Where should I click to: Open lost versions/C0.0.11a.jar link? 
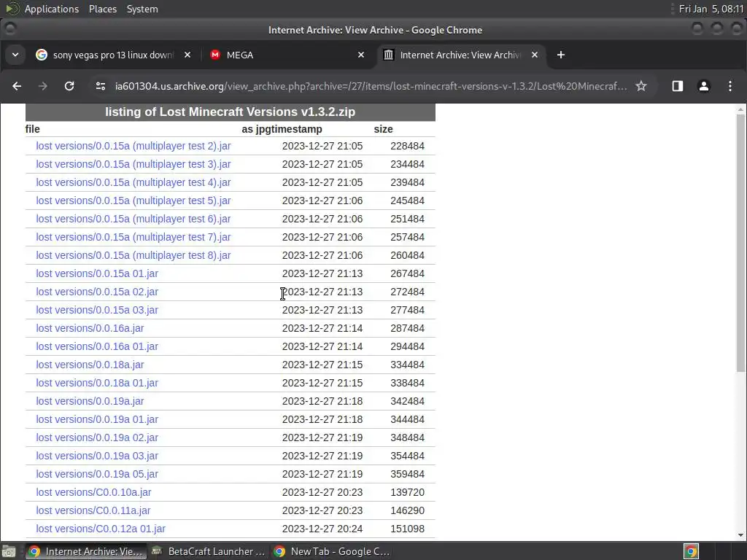(93, 510)
